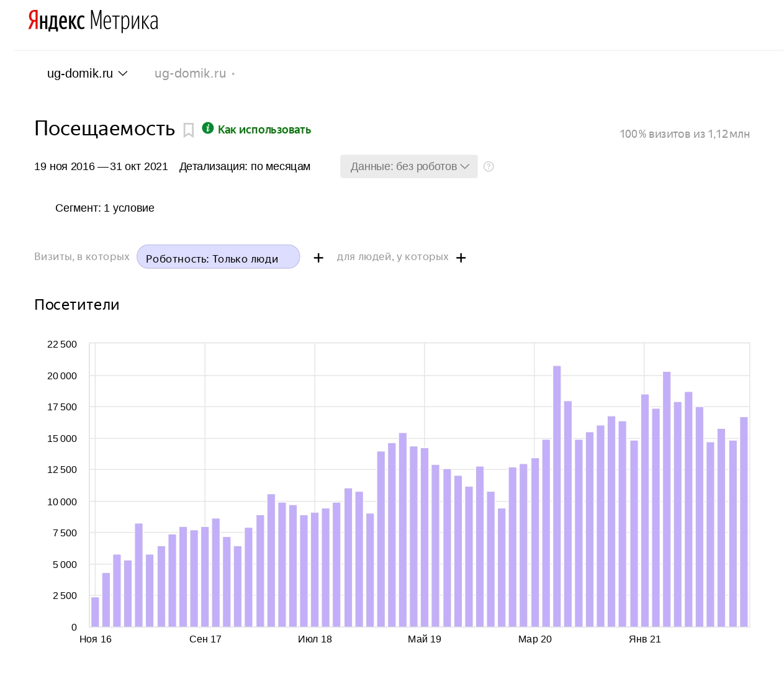Screen dimensions: 784x689
Task: Bookmark the Посещаемость report
Action: tap(189, 130)
